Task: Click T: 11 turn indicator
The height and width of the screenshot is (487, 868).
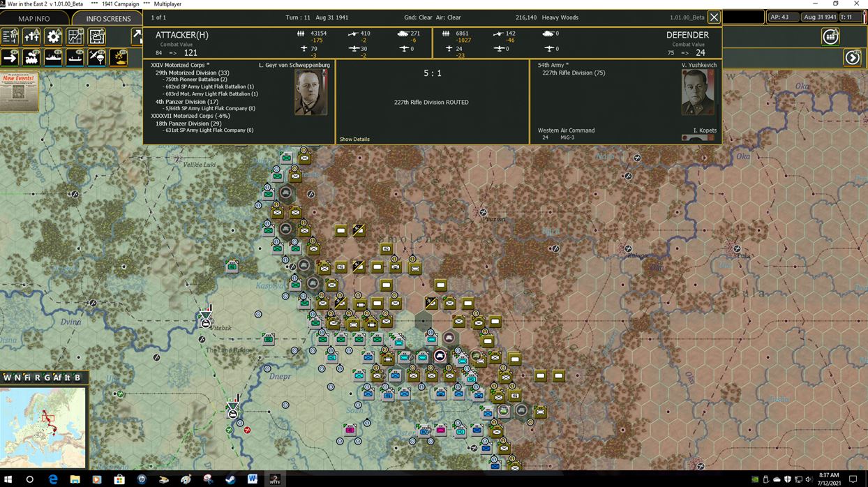Action: (x=850, y=17)
